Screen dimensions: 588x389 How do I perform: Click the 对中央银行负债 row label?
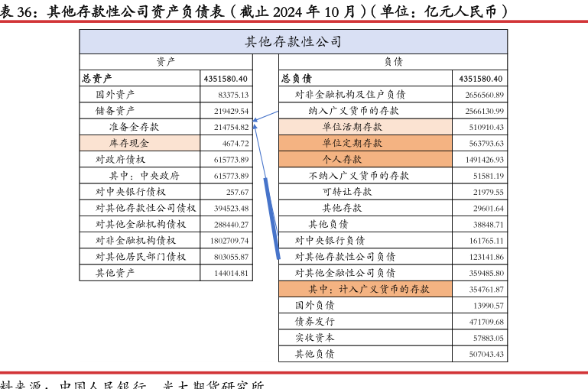pyautogui.click(x=330, y=240)
